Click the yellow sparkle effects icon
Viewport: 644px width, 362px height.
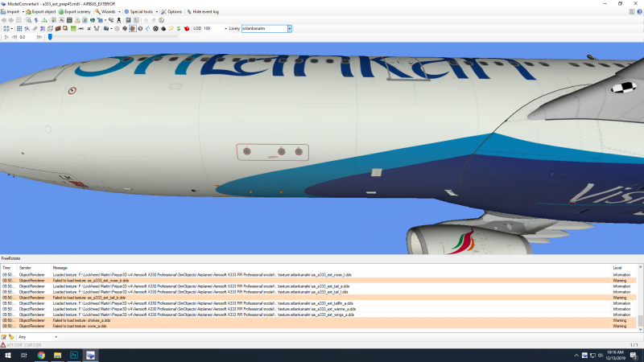point(171,29)
